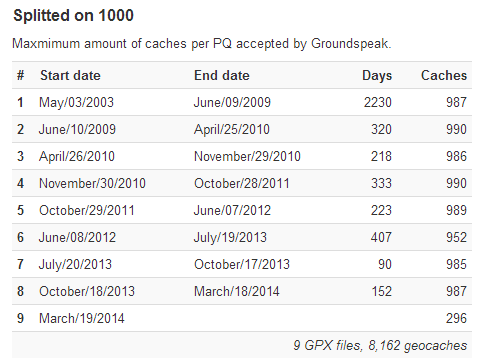479x361 pixels.
Task: Click the 952 caches value in row 6
Action: 456,237
